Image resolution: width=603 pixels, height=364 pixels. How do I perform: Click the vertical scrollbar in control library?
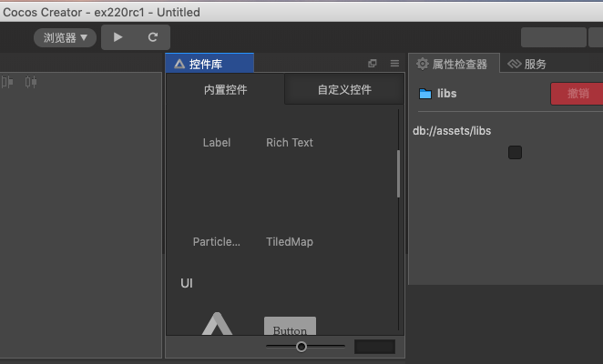(x=398, y=173)
